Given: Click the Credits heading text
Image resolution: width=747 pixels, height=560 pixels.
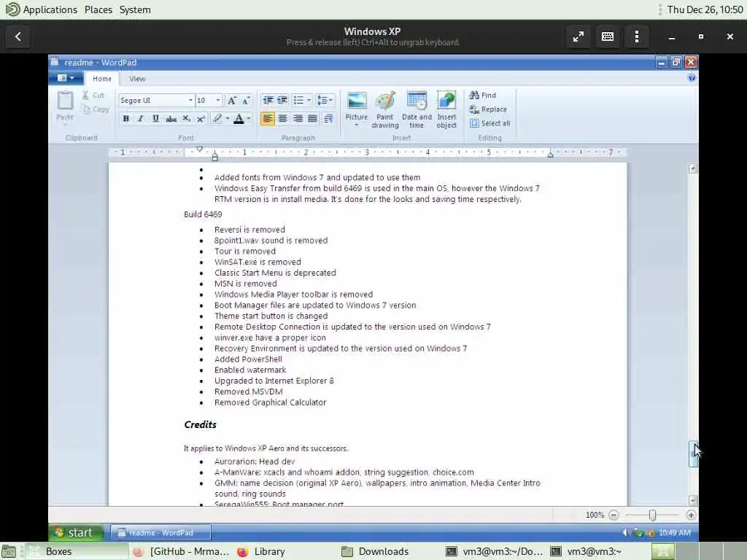Looking at the screenshot, I should [x=200, y=424].
